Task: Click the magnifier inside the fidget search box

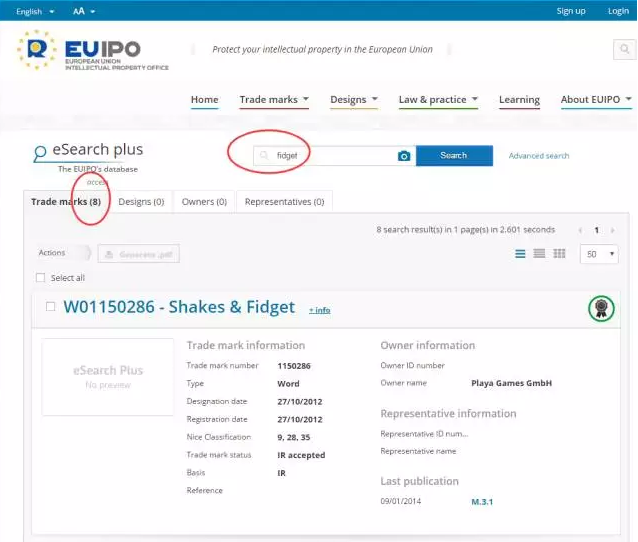Action: point(264,155)
